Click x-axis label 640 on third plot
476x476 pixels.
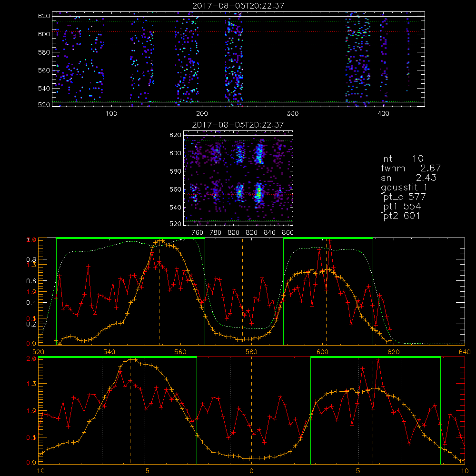click(465, 352)
